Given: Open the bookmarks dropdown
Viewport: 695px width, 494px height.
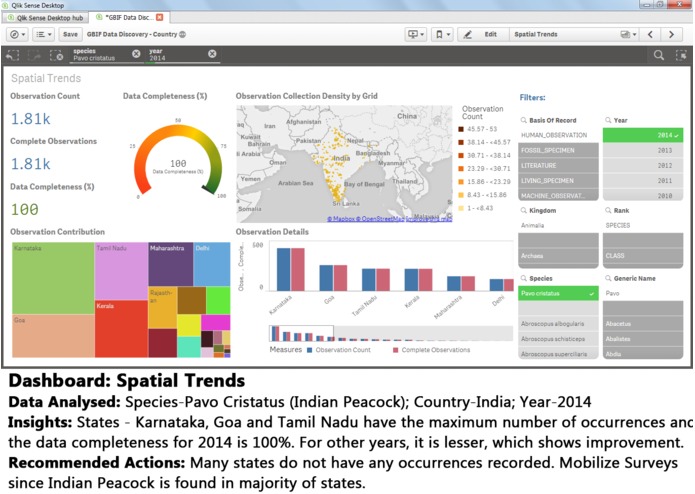Looking at the screenshot, I should click(x=442, y=34).
